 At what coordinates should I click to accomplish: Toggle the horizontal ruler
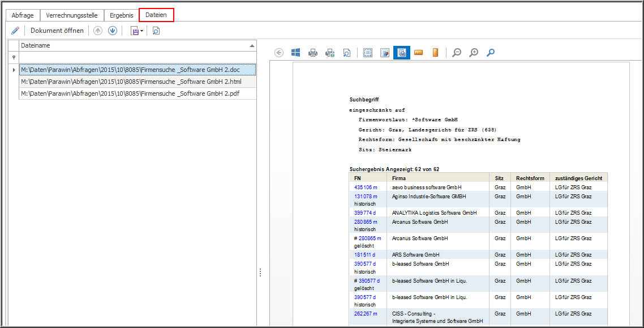point(419,53)
